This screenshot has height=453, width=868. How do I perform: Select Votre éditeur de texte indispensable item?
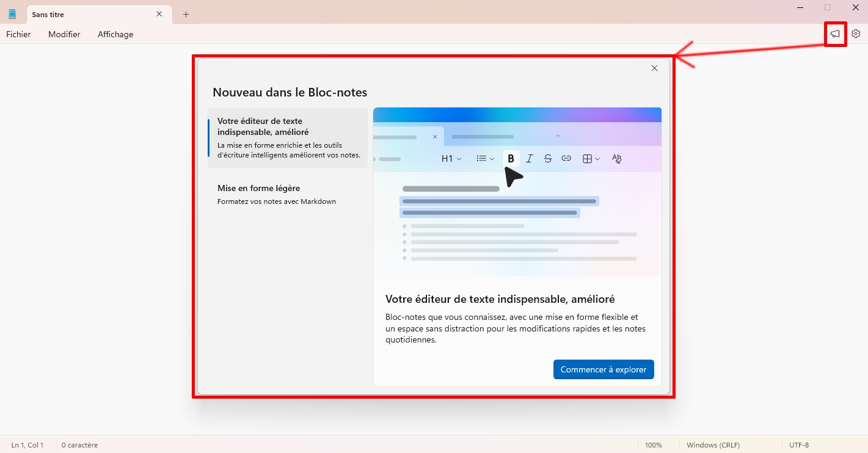pos(288,138)
